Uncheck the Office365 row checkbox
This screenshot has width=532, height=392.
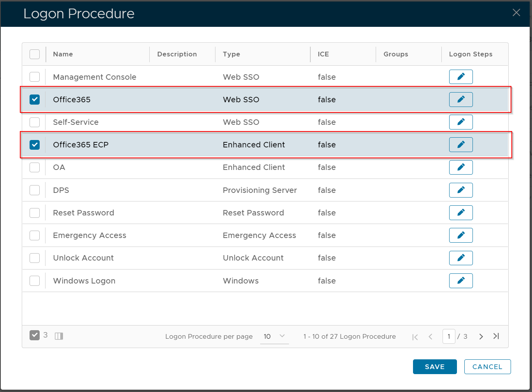(35, 100)
